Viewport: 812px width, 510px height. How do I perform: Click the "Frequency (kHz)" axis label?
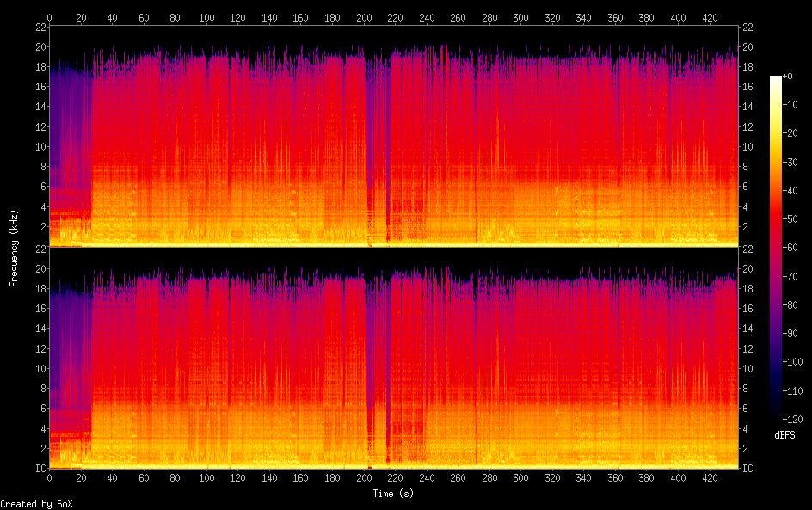pyautogui.click(x=14, y=248)
